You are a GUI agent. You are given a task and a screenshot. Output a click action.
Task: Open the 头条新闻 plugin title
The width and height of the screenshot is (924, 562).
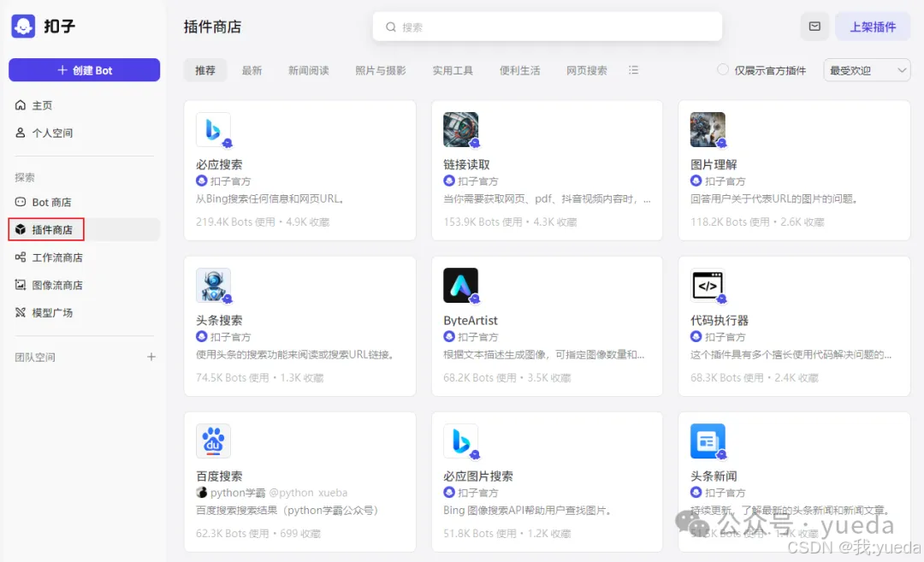(714, 476)
